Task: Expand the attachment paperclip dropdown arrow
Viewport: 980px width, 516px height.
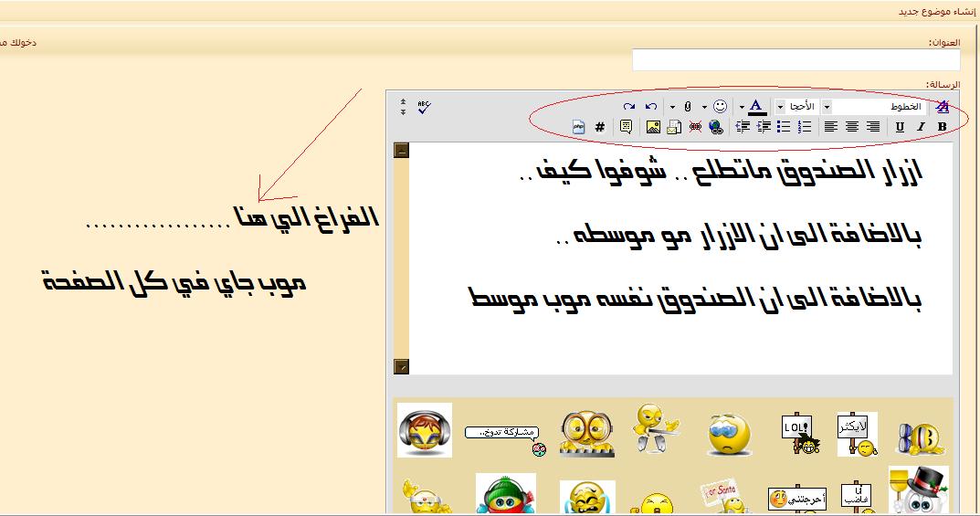Action: (673, 107)
